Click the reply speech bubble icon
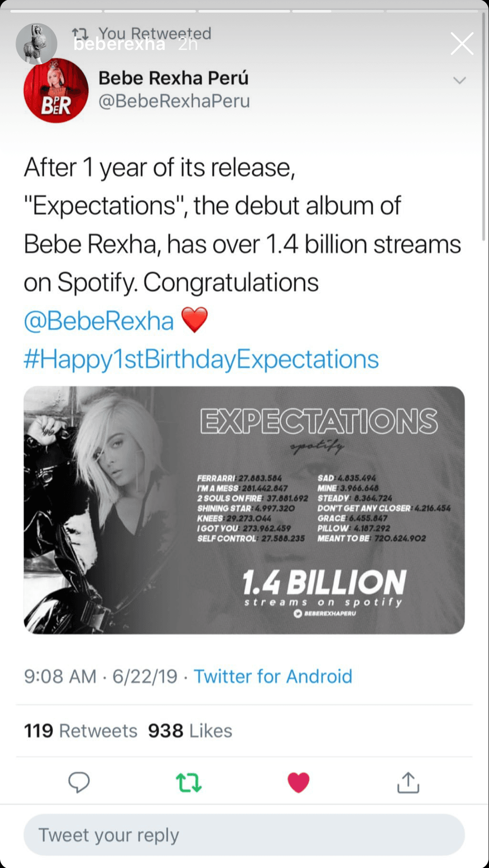 (79, 782)
